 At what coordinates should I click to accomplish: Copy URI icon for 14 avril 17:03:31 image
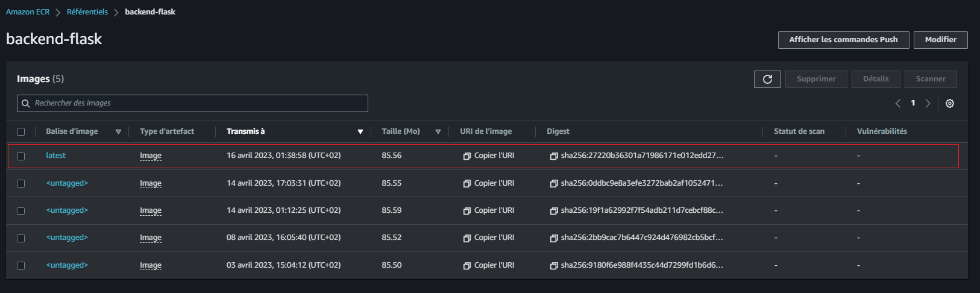point(466,184)
